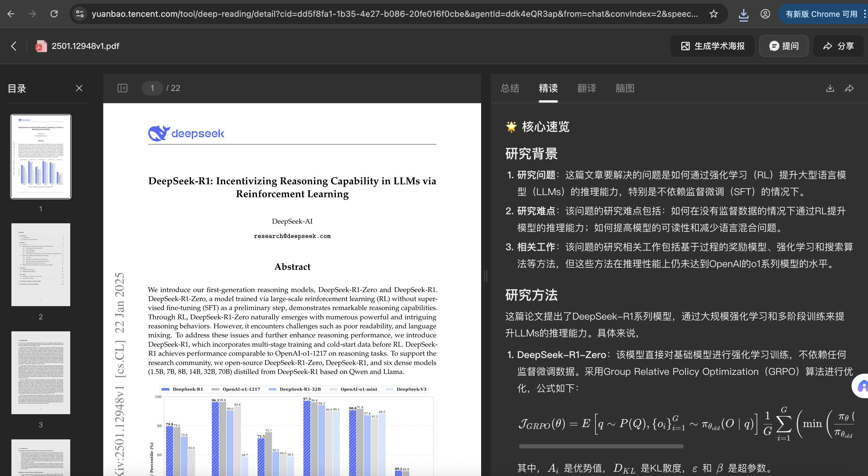
Task: Click the / 22 page count
Action: point(173,88)
